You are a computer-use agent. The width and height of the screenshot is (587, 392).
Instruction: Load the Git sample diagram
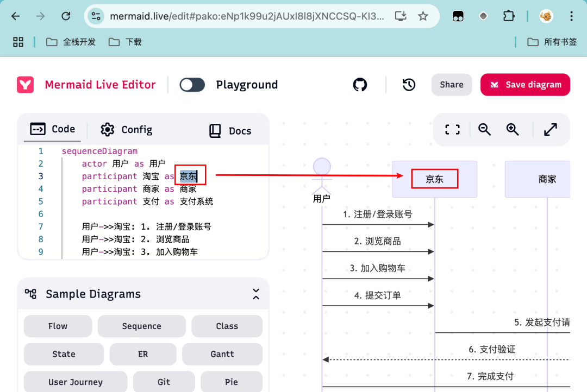(164, 382)
